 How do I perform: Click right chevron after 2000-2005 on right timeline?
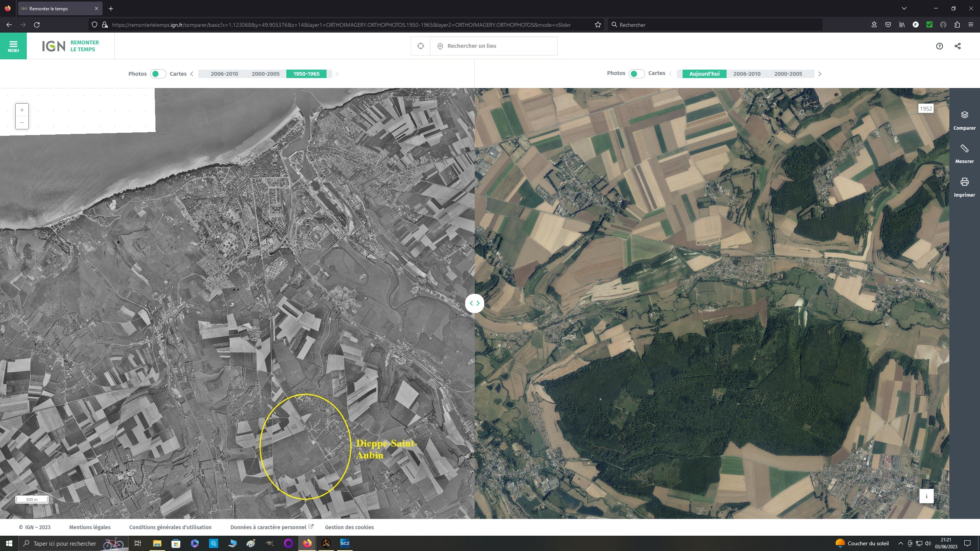(819, 74)
